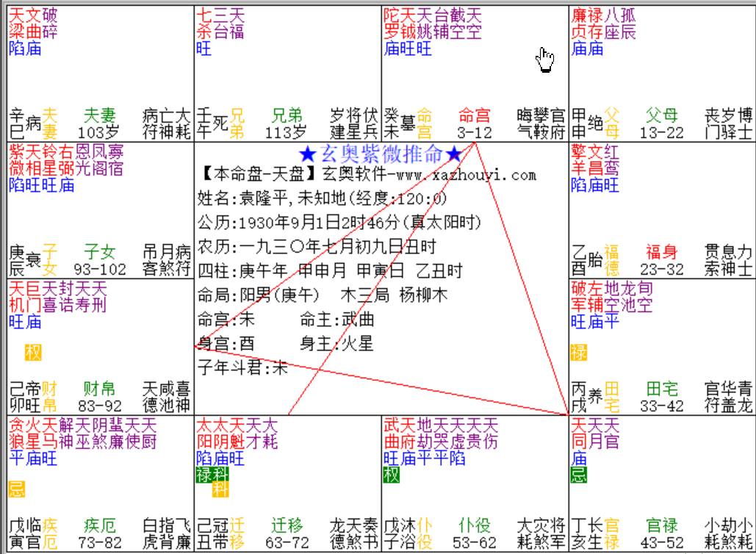
Task: Click the 陀罗 star in the 命宫 palace
Action: (x=392, y=24)
